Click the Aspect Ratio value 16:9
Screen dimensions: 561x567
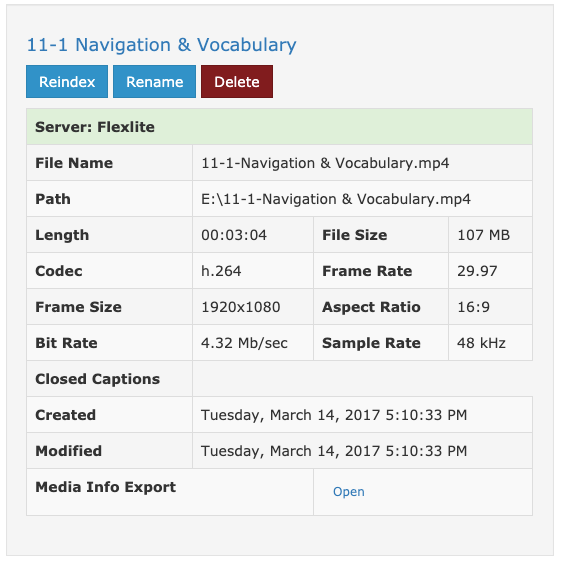tap(473, 307)
